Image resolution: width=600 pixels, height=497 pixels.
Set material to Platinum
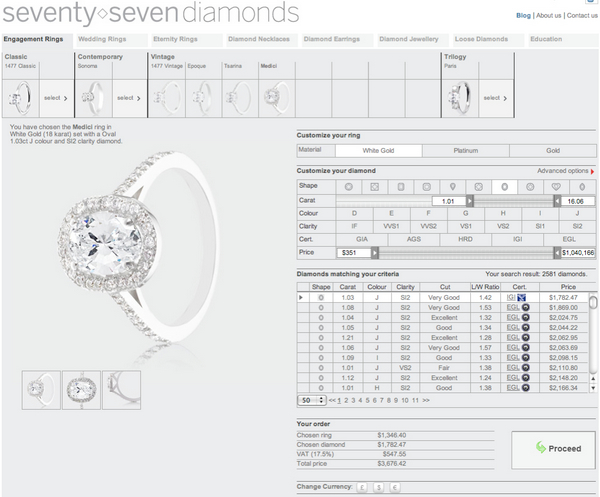coord(466,151)
